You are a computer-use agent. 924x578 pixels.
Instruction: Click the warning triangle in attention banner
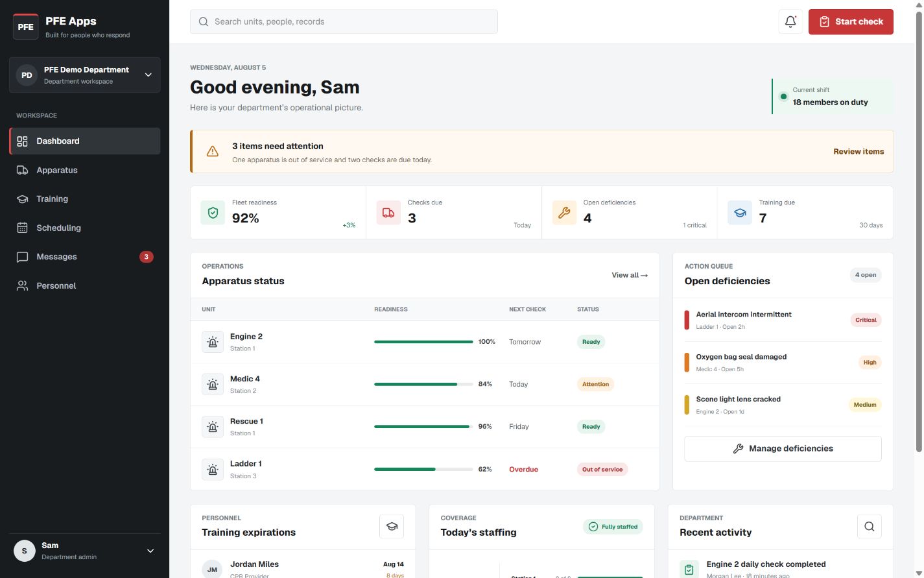pyautogui.click(x=212, y=151)
